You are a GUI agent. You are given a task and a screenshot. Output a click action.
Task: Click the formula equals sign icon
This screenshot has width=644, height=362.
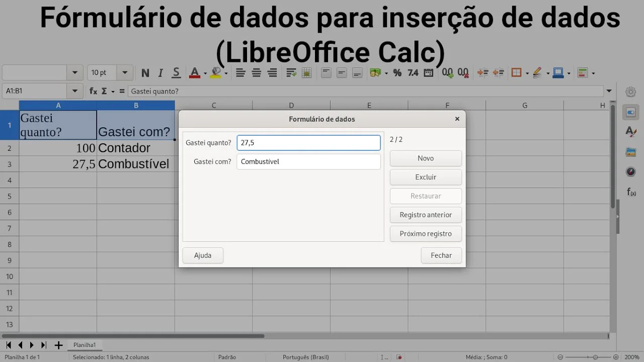tap(122, 91)
